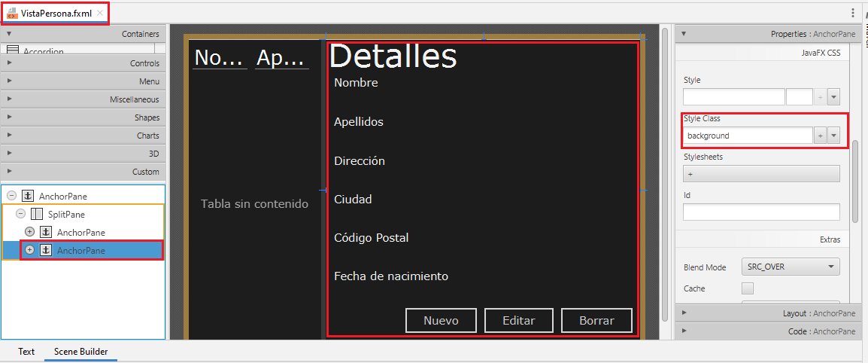
Task: Select the Fecha de nacimiento label
Action: (391, 276)
